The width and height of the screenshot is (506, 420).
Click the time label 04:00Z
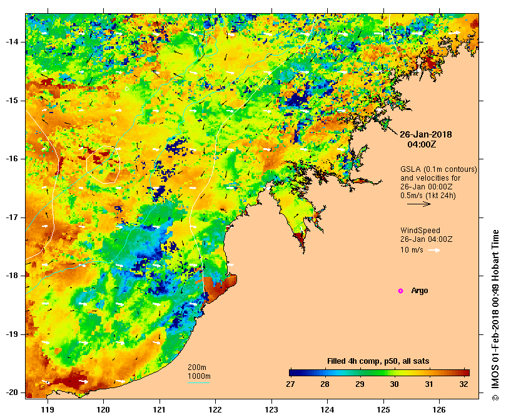pos(422,144)
